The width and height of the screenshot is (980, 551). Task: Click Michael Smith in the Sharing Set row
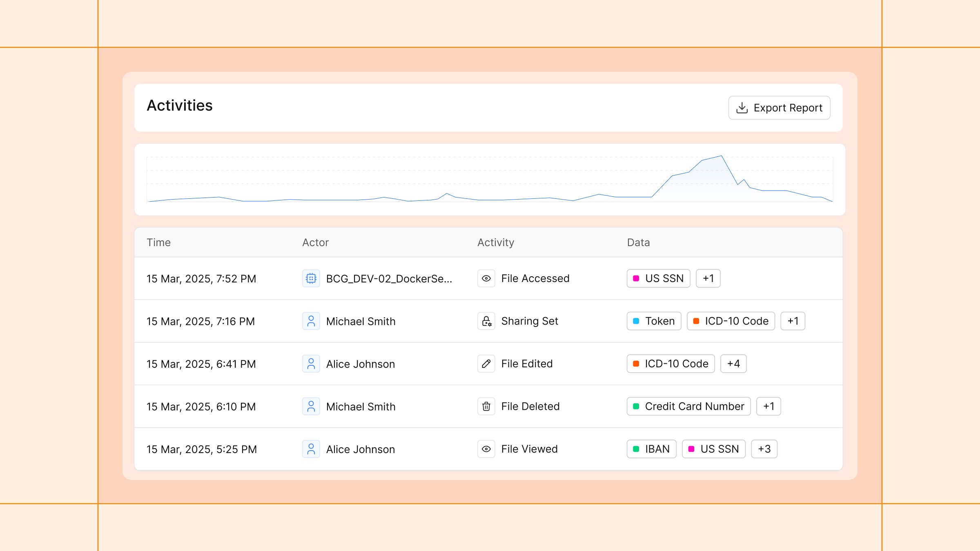pyautogui.click(x=361, y=322)
